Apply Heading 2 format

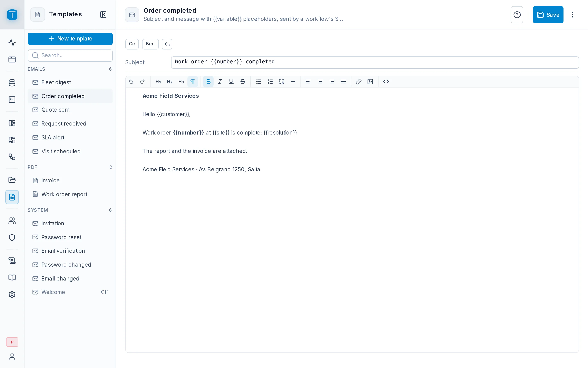pos(170,82)
